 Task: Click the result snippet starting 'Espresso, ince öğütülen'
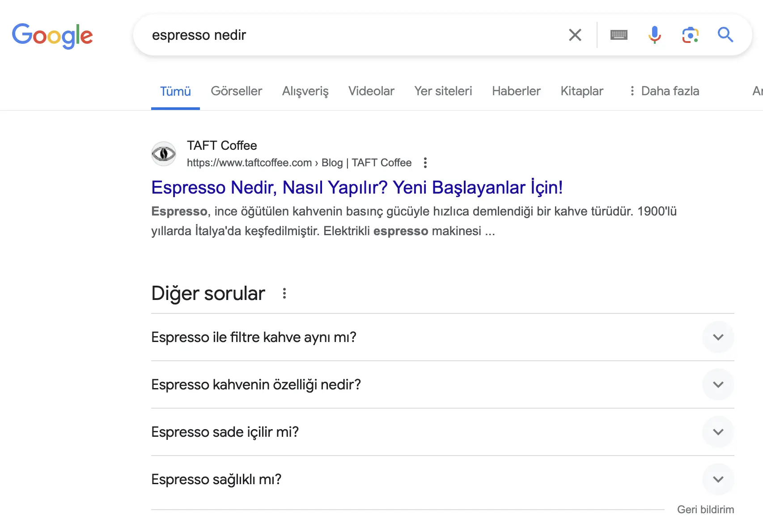(414, 221)
